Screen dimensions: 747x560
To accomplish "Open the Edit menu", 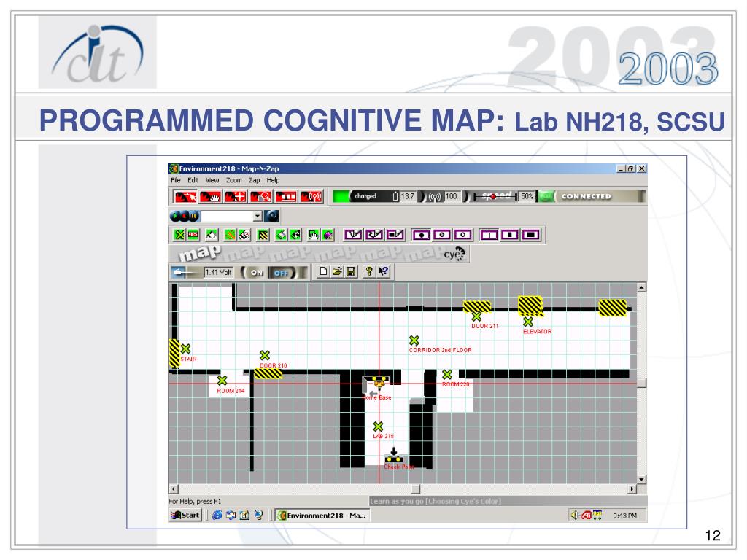I will tap(193, 180).
